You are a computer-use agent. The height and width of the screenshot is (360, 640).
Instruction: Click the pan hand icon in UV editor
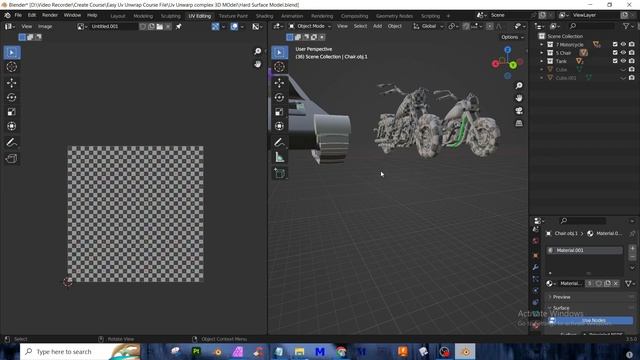coord(258,64)
